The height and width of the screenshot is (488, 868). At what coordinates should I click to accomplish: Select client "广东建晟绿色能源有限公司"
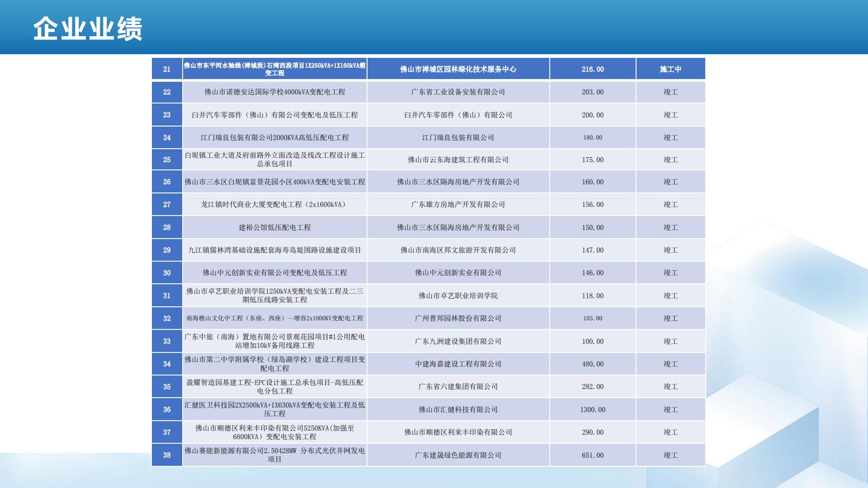tap(458, 455)
